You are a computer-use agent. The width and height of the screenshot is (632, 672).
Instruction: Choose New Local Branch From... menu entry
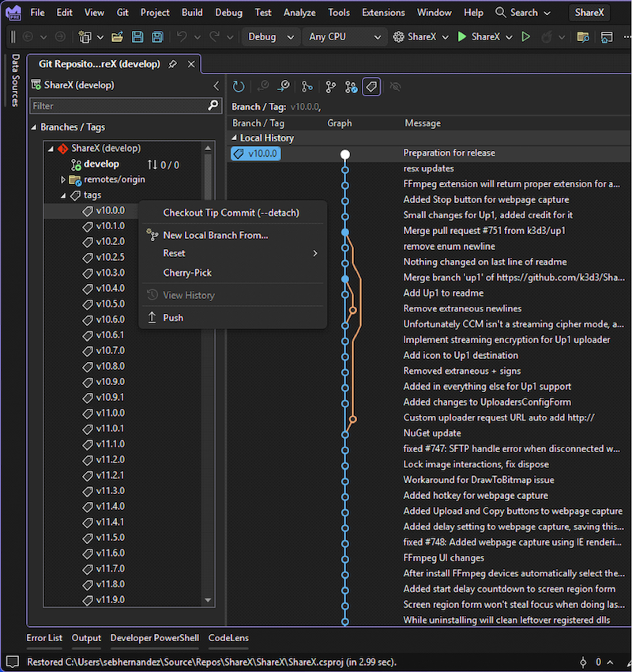click(x=215, y=235)
